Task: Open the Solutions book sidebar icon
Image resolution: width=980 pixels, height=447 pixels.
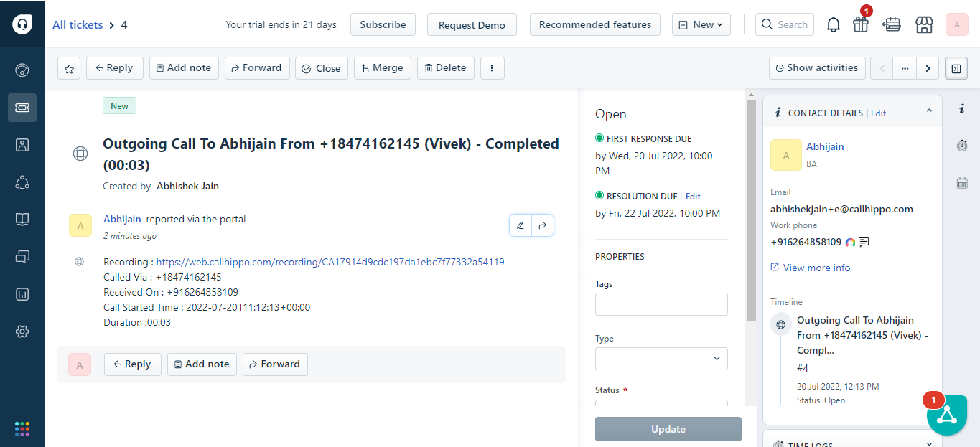Action: (x=22, y=220)
